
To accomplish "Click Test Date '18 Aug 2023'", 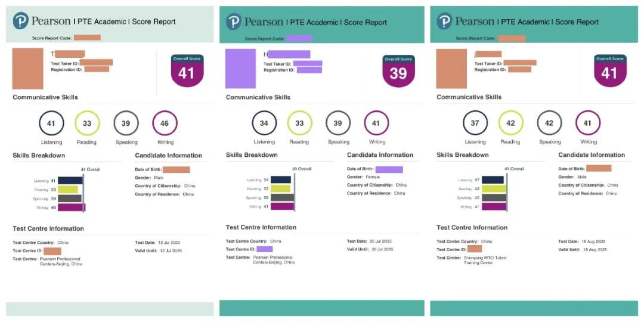I will tap(593, 241).
